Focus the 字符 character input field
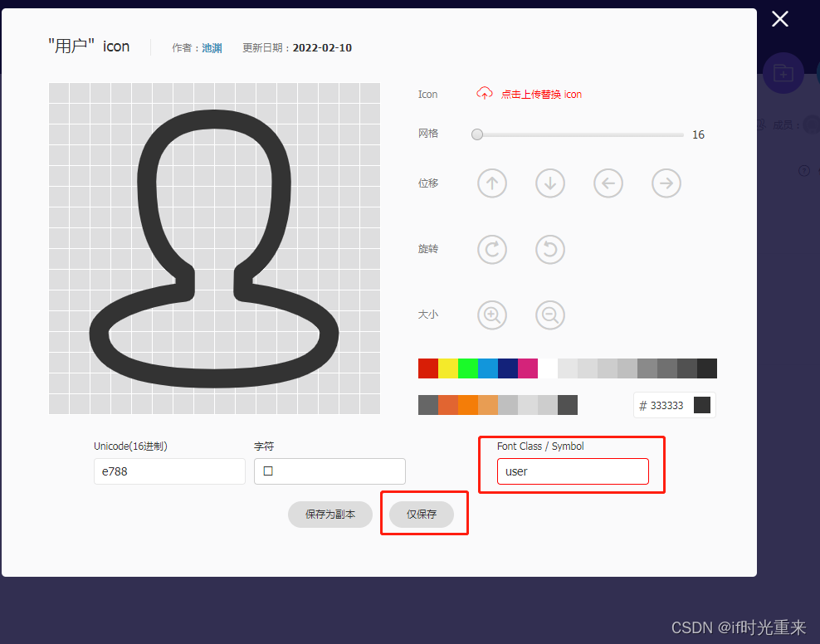Viewport: 820px width, 644px height. (329, 471)
